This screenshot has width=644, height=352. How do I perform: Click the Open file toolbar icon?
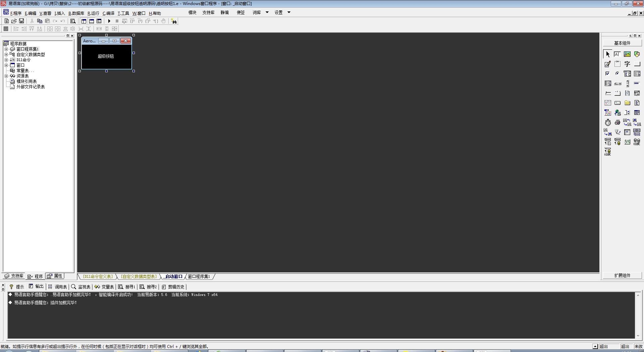[x=14, y=21]
